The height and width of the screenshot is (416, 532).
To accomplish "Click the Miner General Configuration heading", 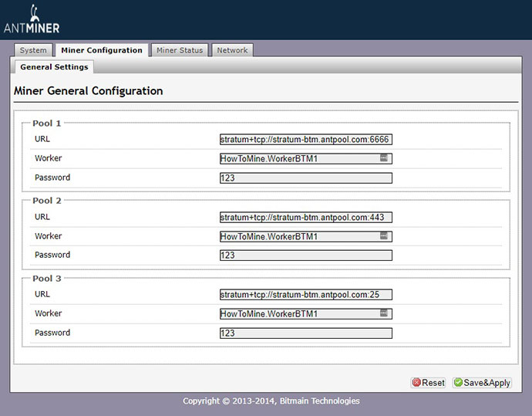I will pyautogui.click(x=88, y=91).
